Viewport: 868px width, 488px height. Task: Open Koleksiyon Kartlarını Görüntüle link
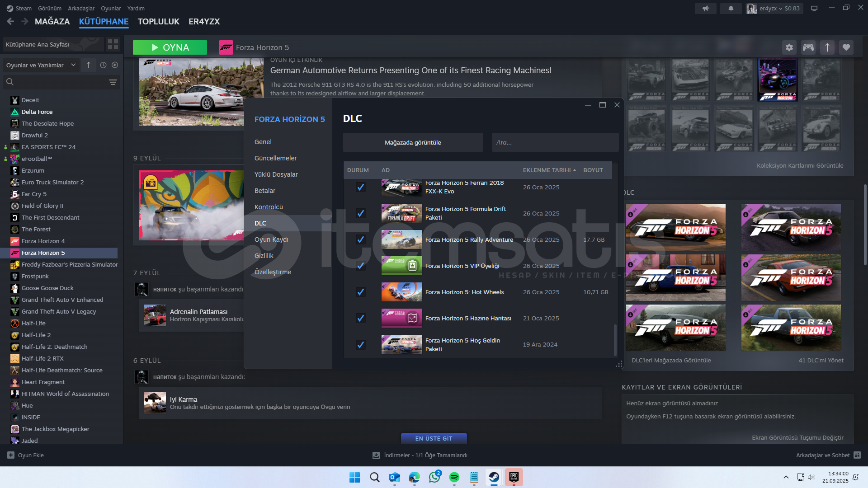pos(800,165)
